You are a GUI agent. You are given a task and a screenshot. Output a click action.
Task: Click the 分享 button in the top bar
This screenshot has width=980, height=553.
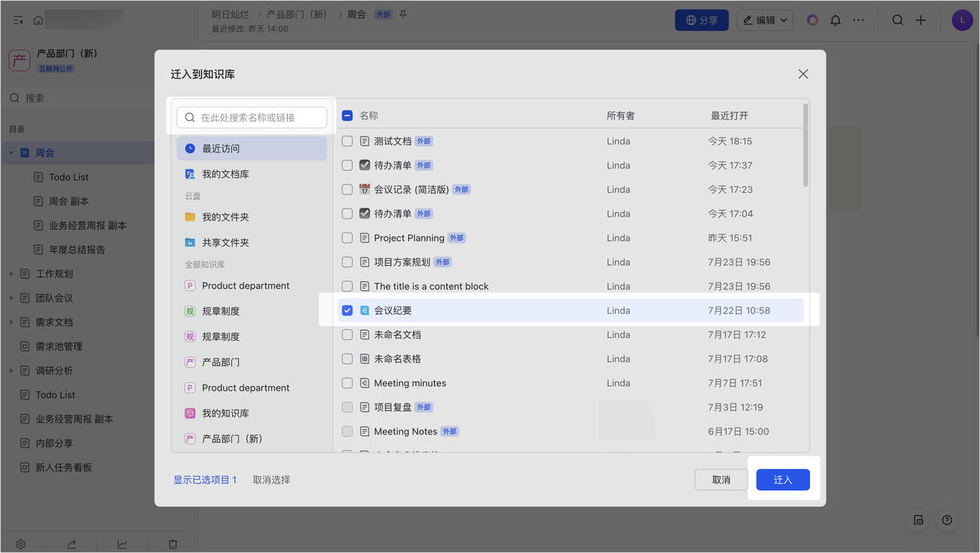701,20
